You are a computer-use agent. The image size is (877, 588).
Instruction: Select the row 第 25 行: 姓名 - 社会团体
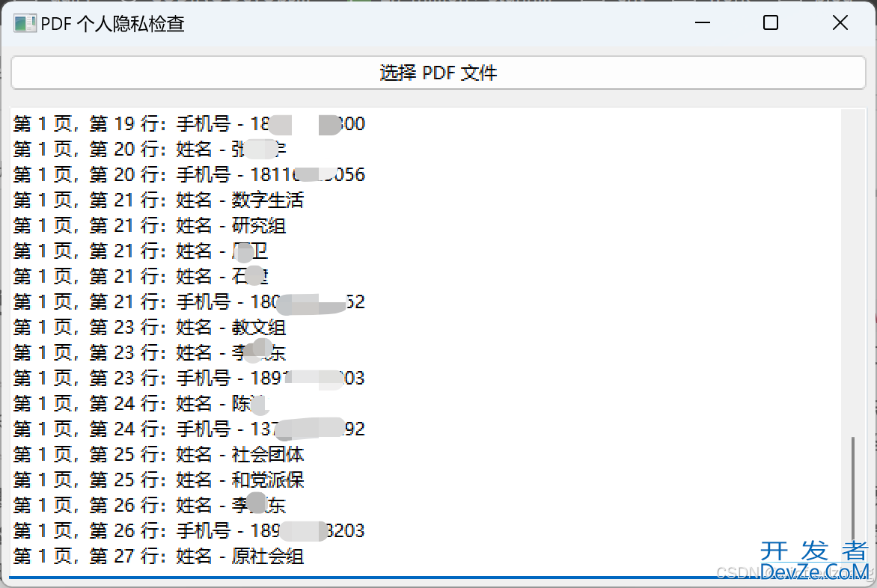pyautogui.click(x=159, y=454)
